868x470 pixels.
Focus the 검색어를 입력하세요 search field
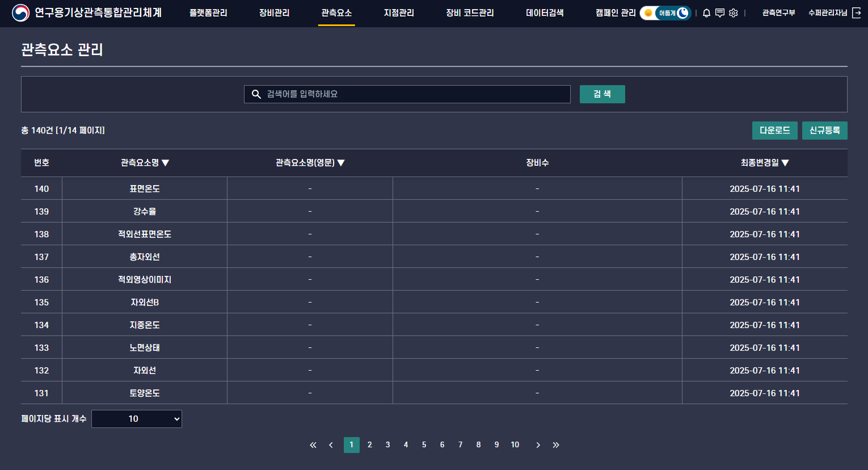coord(407,94)
